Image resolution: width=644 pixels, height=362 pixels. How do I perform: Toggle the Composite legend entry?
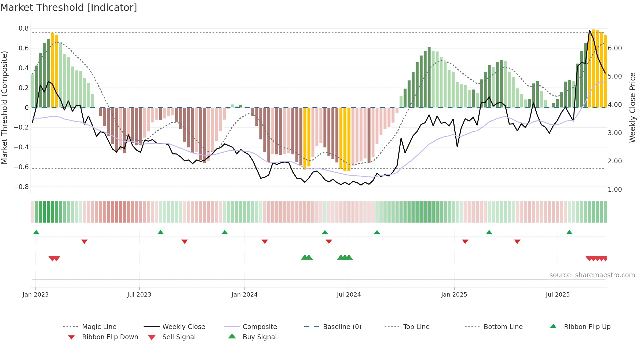(x=250, y=327)
